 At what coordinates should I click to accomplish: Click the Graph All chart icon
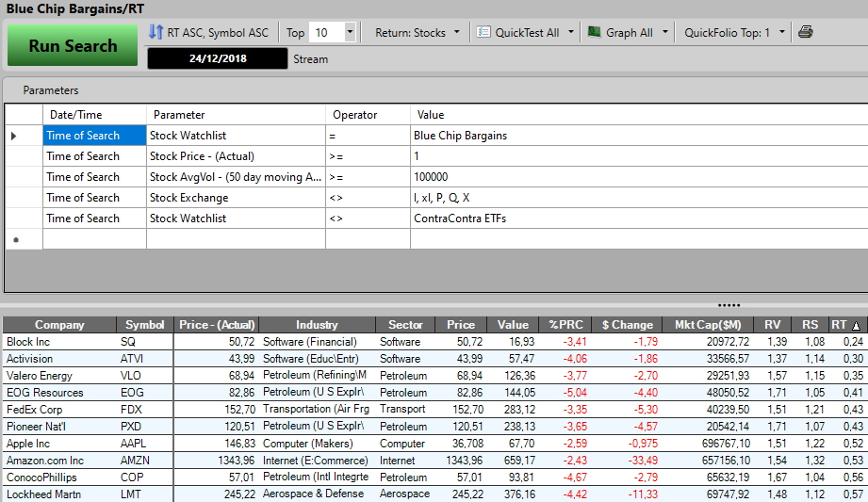tap(595, 31)
